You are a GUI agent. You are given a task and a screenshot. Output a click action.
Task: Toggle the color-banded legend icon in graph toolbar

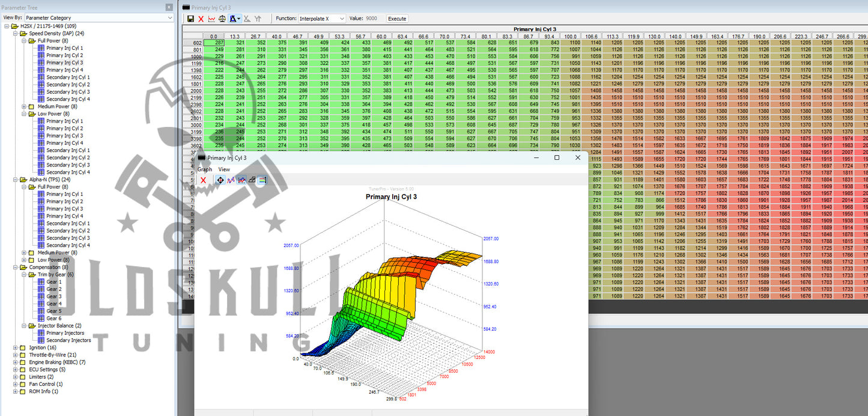point(262,180)
